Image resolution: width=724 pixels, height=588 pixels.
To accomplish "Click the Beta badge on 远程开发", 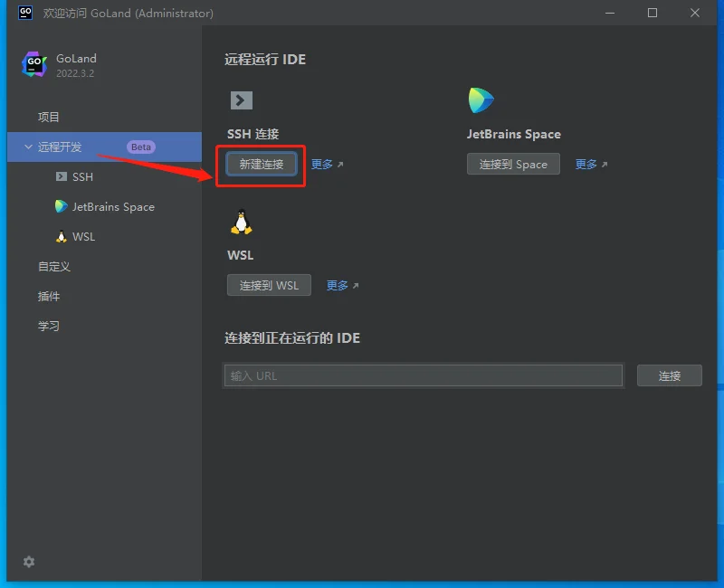I will point(141,147).
